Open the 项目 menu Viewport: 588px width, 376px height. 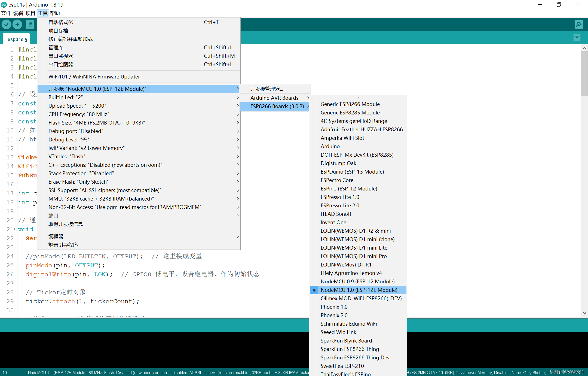30,13
